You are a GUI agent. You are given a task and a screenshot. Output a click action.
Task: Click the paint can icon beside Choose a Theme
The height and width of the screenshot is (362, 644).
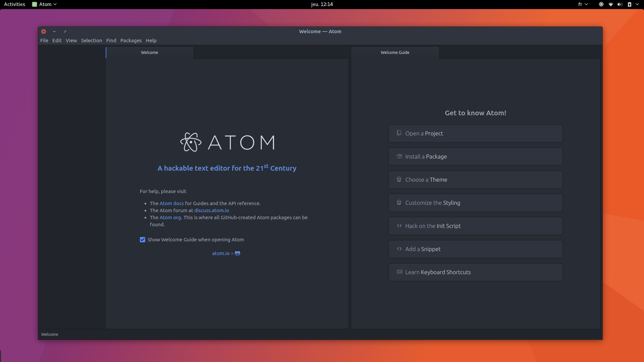coord(399,179)
